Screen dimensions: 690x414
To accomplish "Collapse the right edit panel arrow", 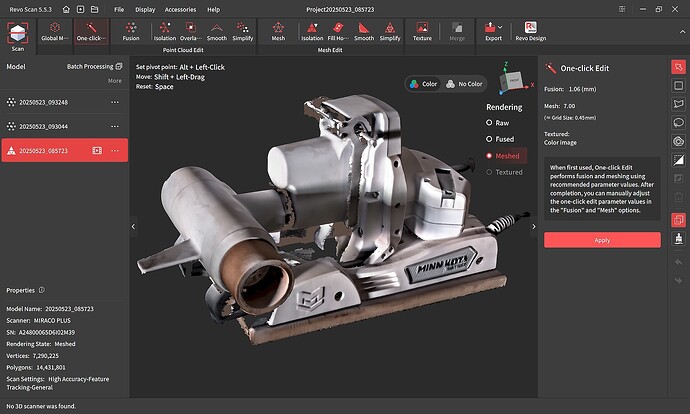I will click(x=534, y=227).
